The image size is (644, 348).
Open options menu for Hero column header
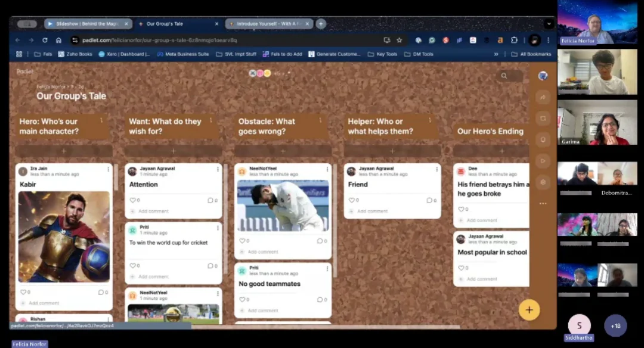pyautogui.click(x=101, y=120)
